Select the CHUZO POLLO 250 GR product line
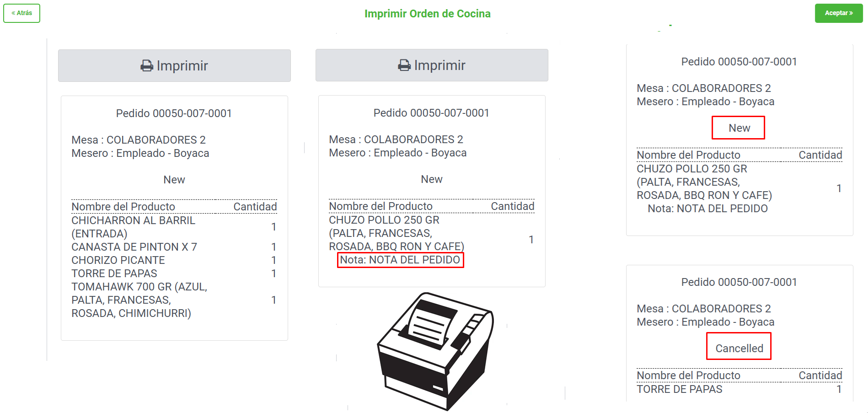868x413 pixels. tap(384, 220)
